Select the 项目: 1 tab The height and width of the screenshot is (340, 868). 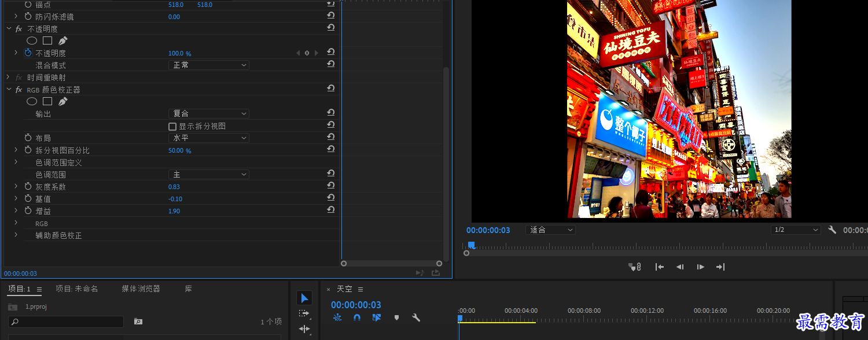[20, 289]
